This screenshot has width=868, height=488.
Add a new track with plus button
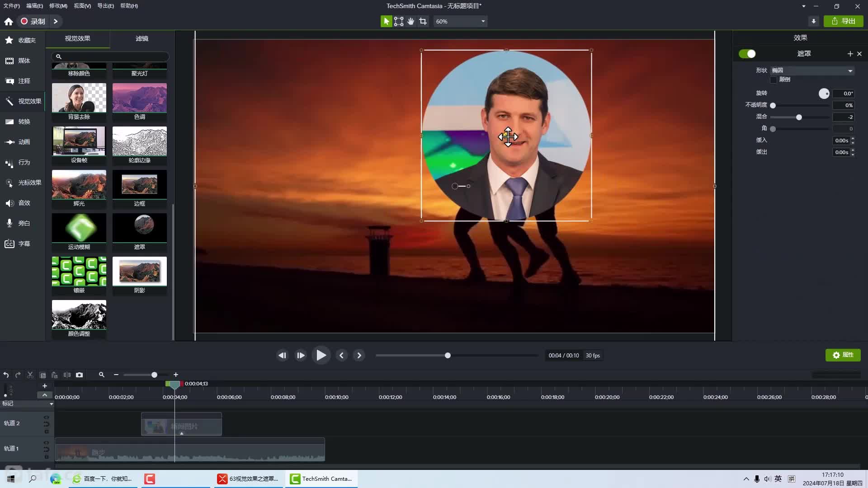coord(45,386)
